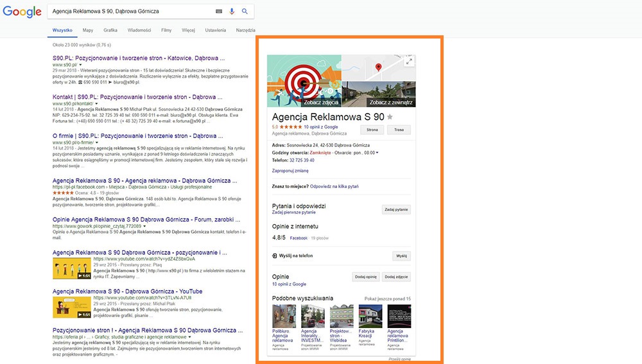Expand the map with the arrows icon
Image resolution: width=642 pixels, height=364 pixels.
pos(410,61)
